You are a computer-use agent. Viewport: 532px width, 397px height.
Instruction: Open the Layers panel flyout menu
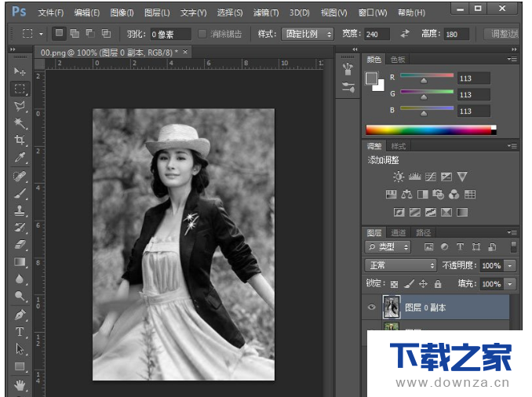tap(512, 232)
